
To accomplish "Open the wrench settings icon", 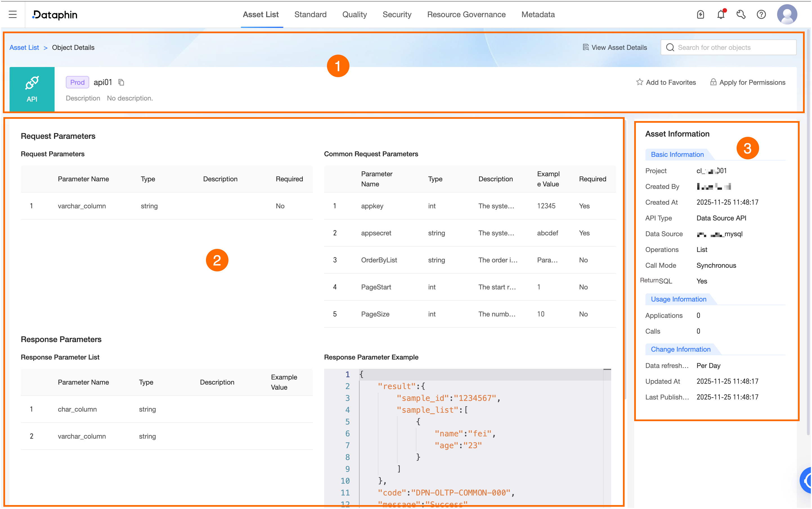I will click(741, 14).
